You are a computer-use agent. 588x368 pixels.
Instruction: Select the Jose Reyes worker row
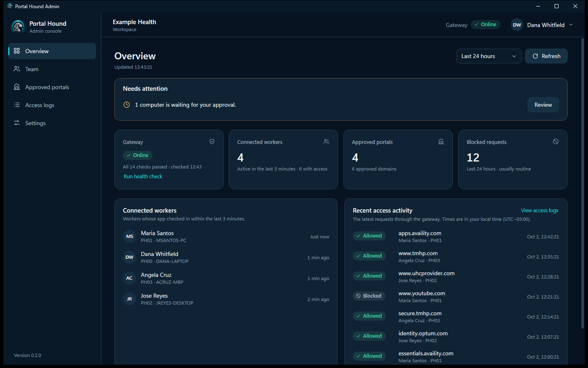point(226,299)
